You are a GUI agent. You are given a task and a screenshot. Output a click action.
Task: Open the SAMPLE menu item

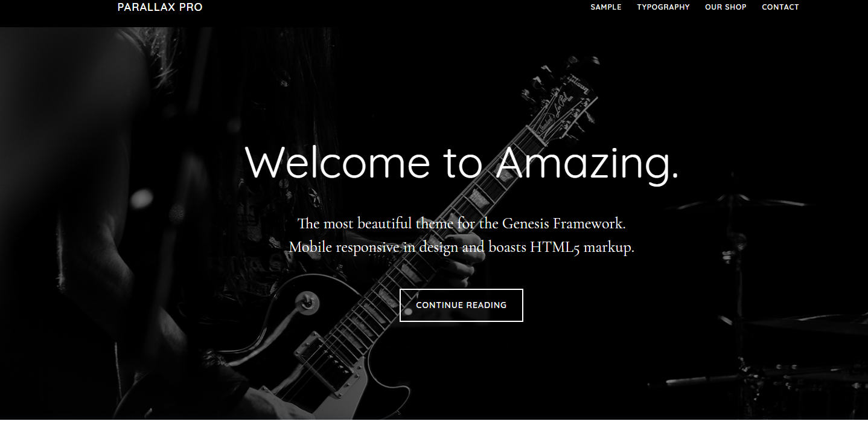[605, 7]
